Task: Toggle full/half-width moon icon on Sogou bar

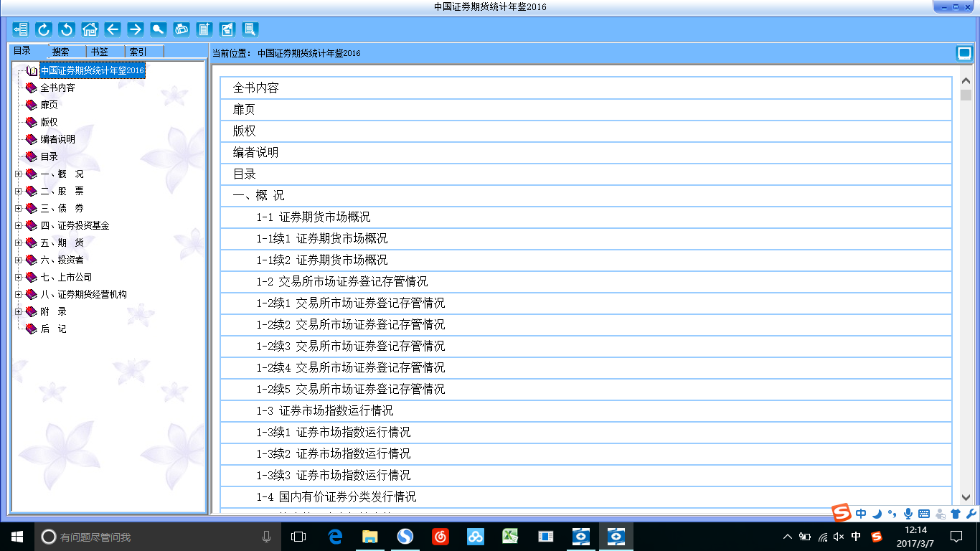Action: [x=877, y=514]
